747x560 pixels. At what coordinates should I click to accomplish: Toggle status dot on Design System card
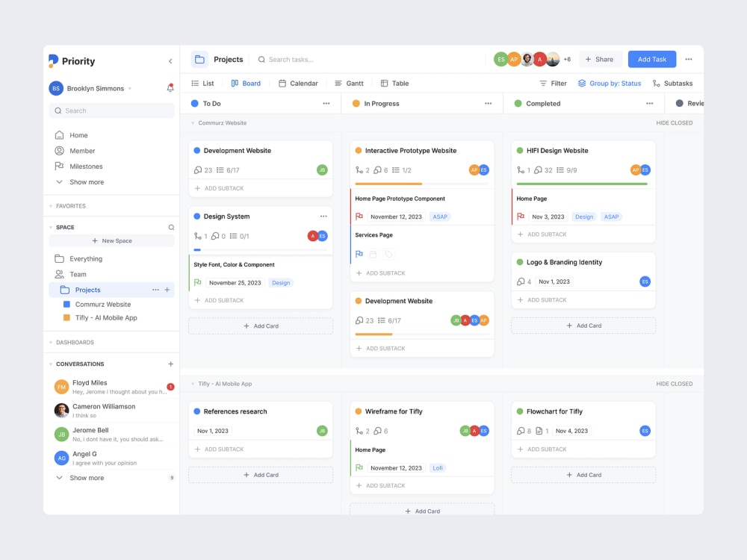coord(196,217)
